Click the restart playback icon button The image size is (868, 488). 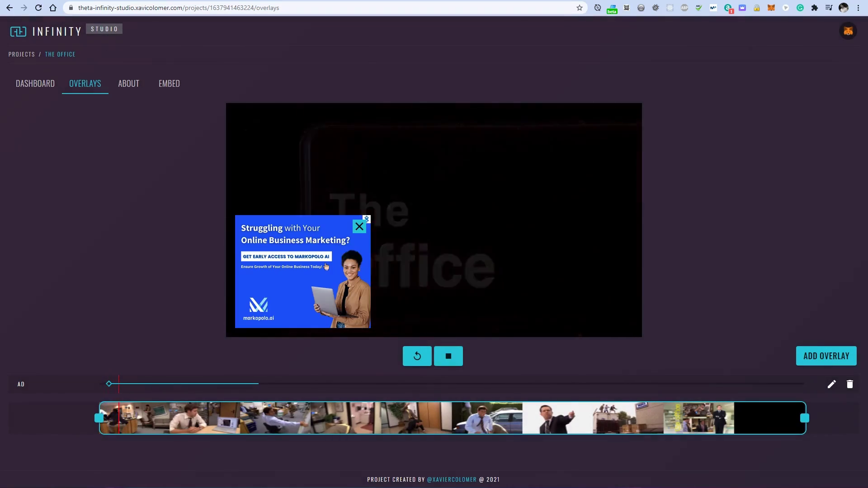(x=417, y=356)
